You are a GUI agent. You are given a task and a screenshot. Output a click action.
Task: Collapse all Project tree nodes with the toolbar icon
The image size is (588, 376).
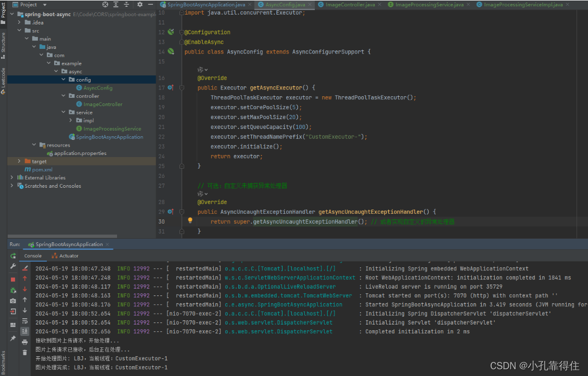tap(127, 4)
